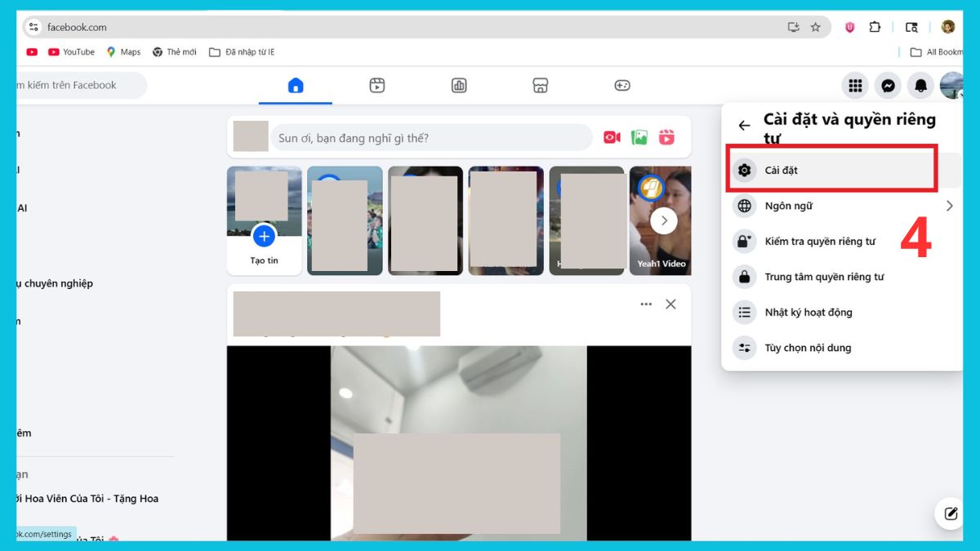Expand Ngôn ngữ chevron arrow

click(x=950, y=206)
